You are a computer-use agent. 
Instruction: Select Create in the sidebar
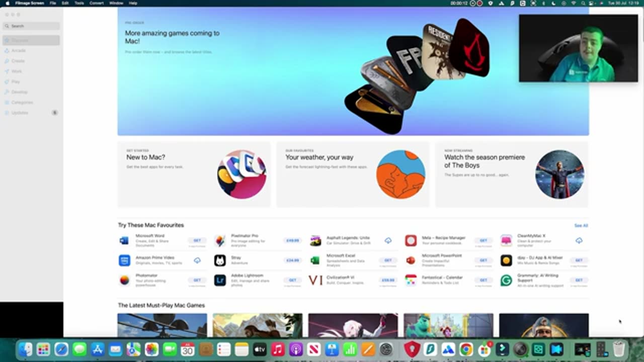click(31, 61)
